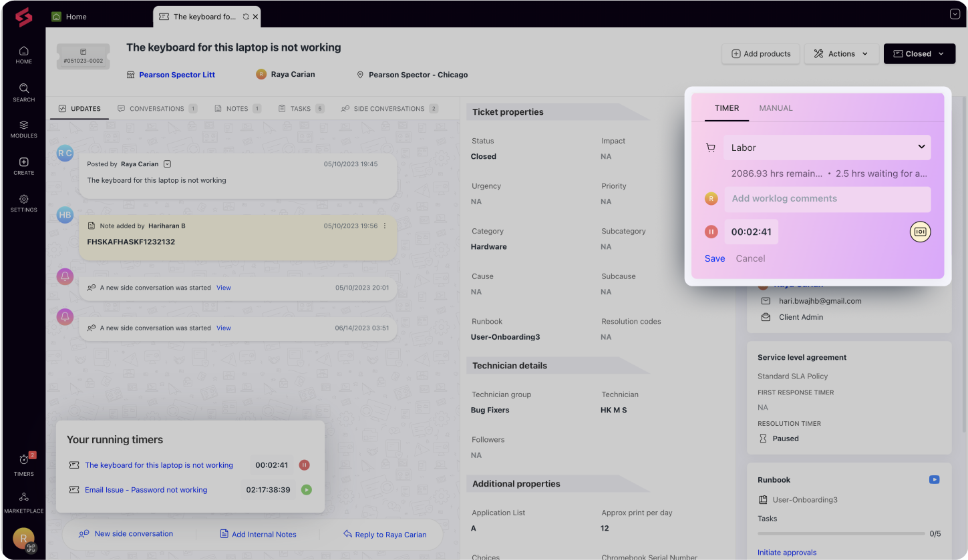Switch to the Side Conversations tab
This screenshot has width=968, height=560.
(389, 109)
